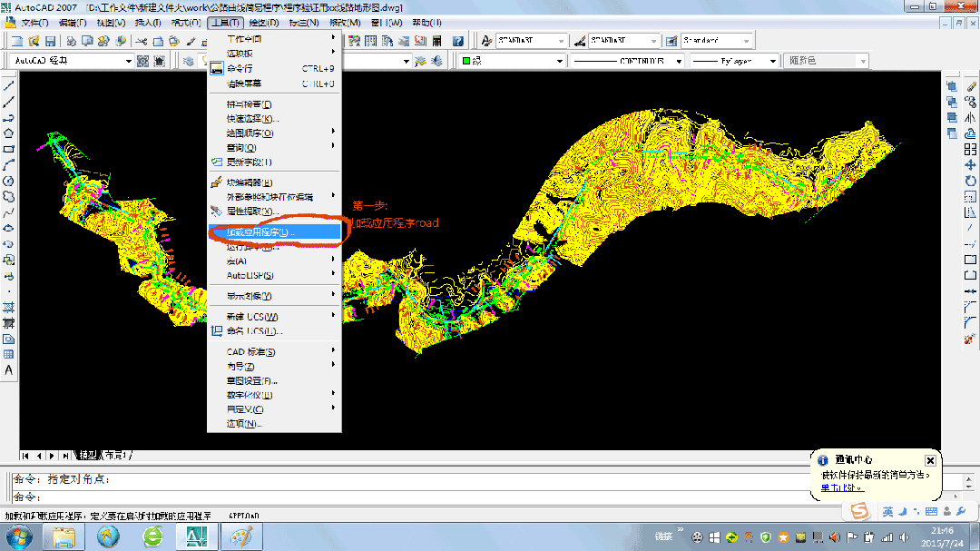Open the Layer Properties Manager icon
This screenshot has height=551, width=980.
(188, 61)
